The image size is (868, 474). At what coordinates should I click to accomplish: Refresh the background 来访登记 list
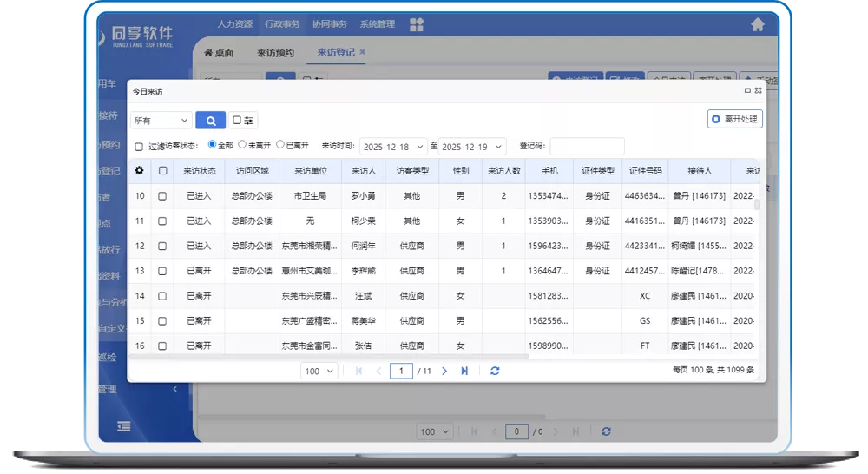point(606,431)
